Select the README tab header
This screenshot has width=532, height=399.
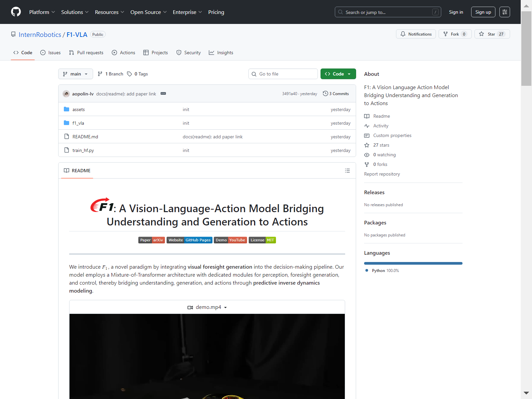[77, 171]
